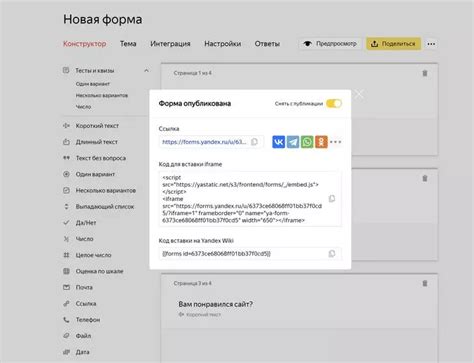This screenshot has width=474, height=363.
Task: Open the three-dot menu beside Поделиться
Action: pyautogui.click(x=431, y=44)
